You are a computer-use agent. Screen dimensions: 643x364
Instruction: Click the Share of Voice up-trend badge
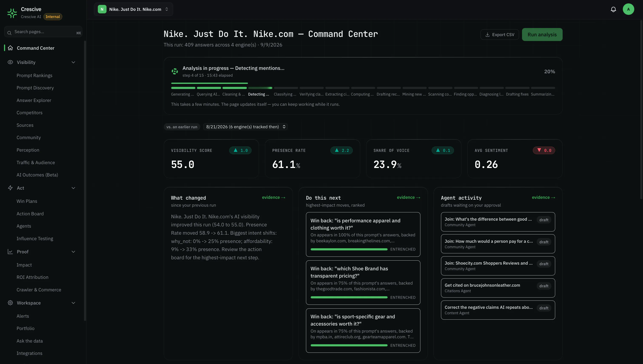(442, 150)
